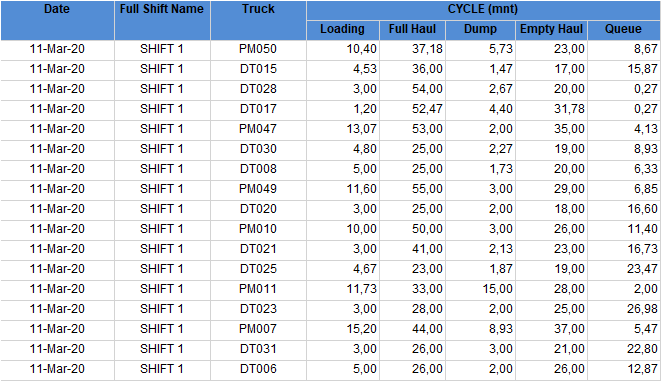Viewport: 661px width, 381px height.
Task: Click truck cell PM050
Action: [258, 49]
